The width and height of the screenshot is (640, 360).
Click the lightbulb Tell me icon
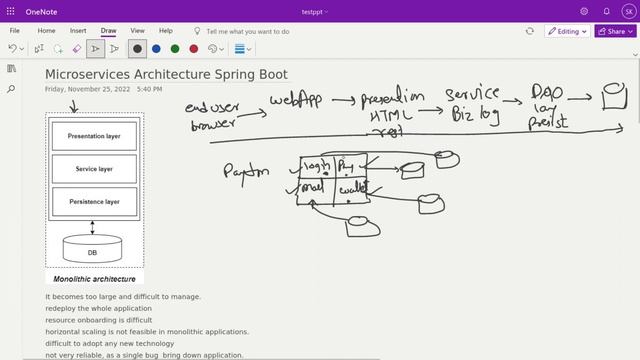pos(197,31)
